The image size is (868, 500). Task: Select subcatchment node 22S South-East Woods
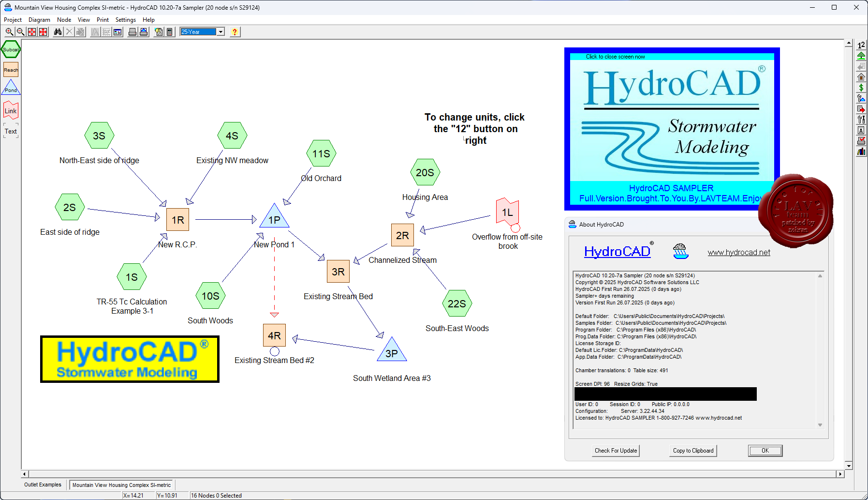[x=457, y=303]
